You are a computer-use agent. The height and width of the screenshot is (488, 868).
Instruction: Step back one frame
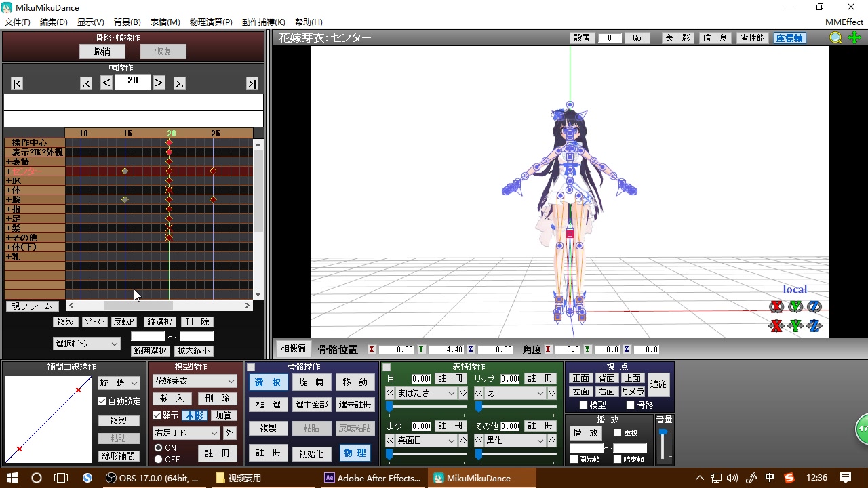[x=106, y=83]
